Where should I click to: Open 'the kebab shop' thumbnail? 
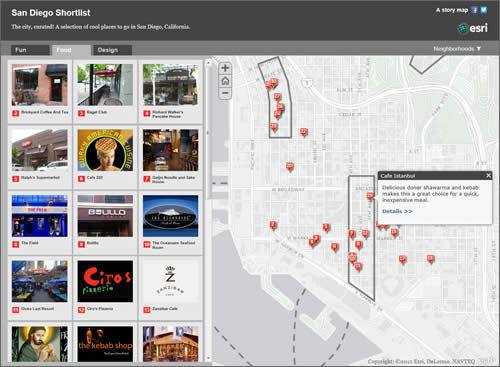pyautogui.click(x=105, y=344)
